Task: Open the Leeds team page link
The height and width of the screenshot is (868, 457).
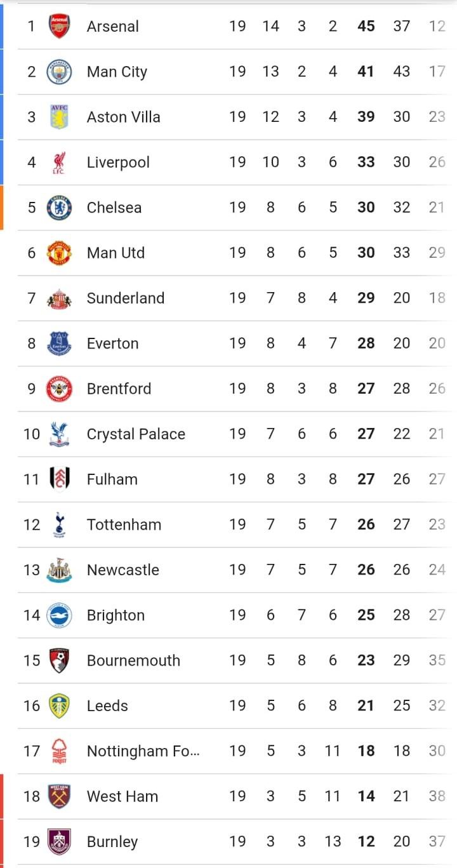Action: pyautogui.click(x=107, y=706)
